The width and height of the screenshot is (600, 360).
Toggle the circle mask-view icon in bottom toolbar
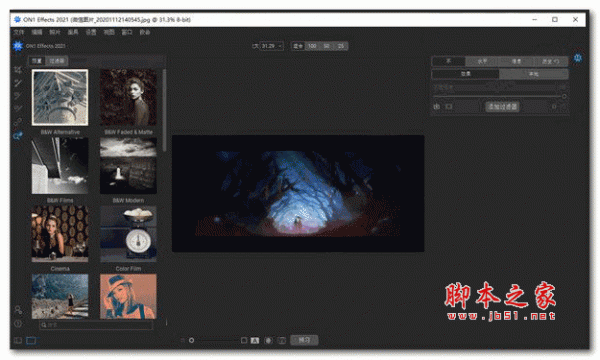pyautogui.click(x=268, y=340)
